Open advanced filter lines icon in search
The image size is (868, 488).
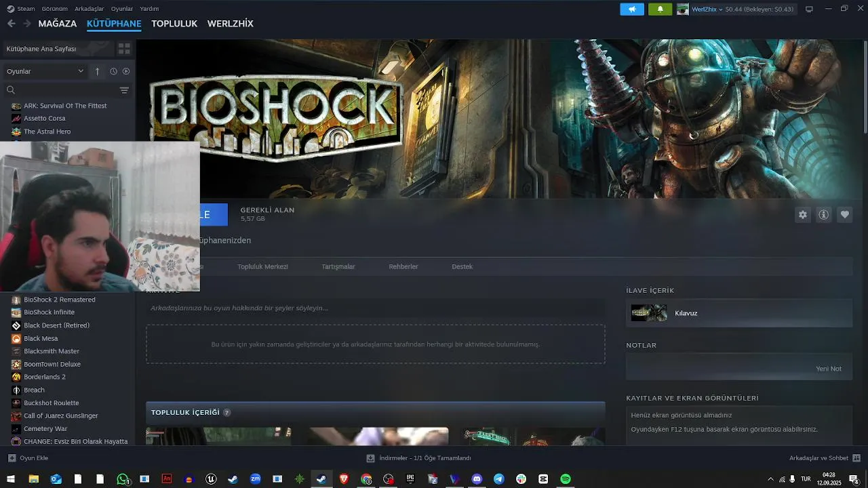pyautogui.click(x=124, y=90)
